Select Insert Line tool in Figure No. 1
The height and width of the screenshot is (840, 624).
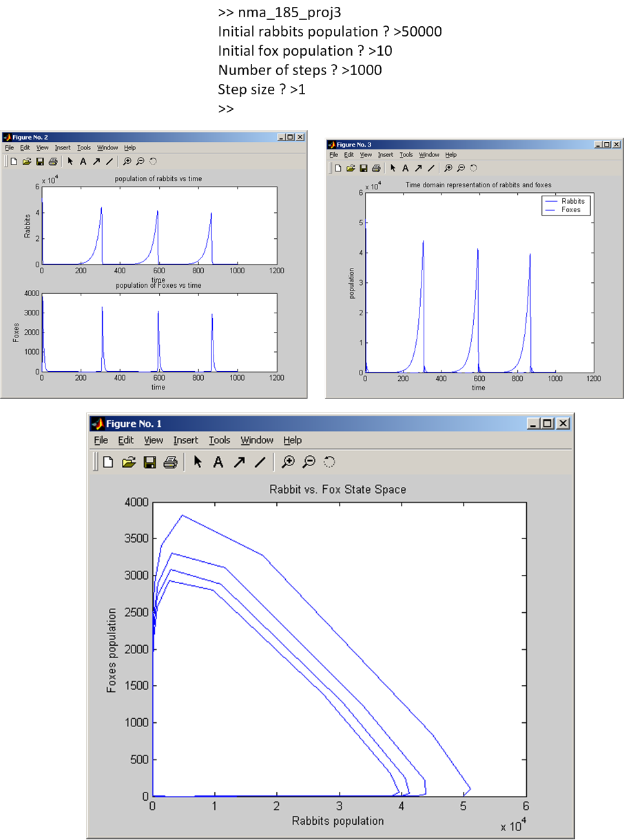coord(260,462)
